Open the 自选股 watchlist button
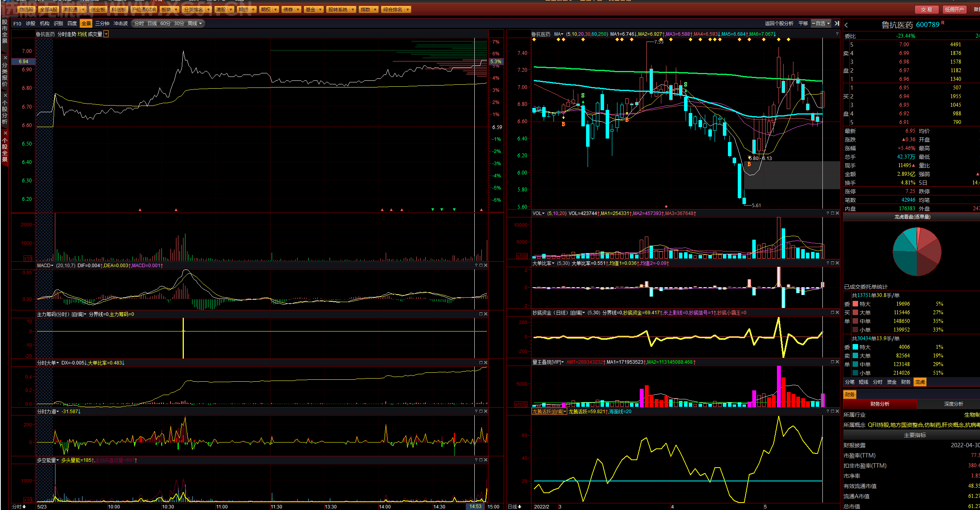The image size is (980, 510). (27, 9)
